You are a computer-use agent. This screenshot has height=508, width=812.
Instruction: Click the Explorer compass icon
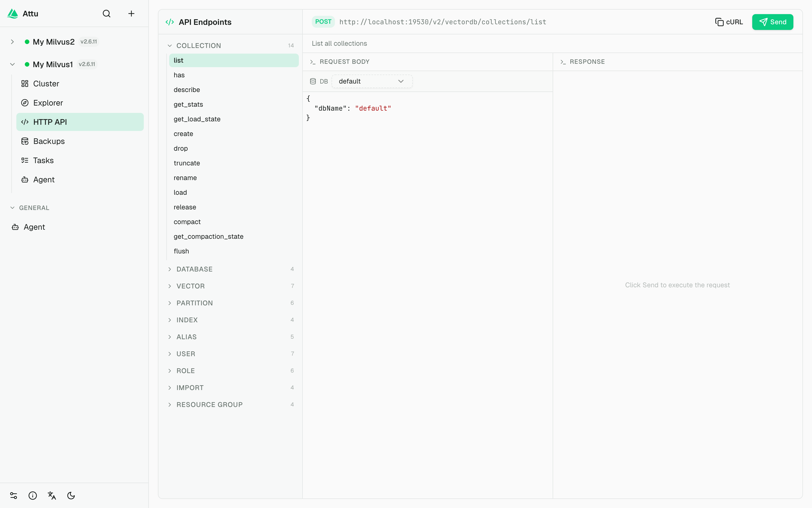coord(25,103)
